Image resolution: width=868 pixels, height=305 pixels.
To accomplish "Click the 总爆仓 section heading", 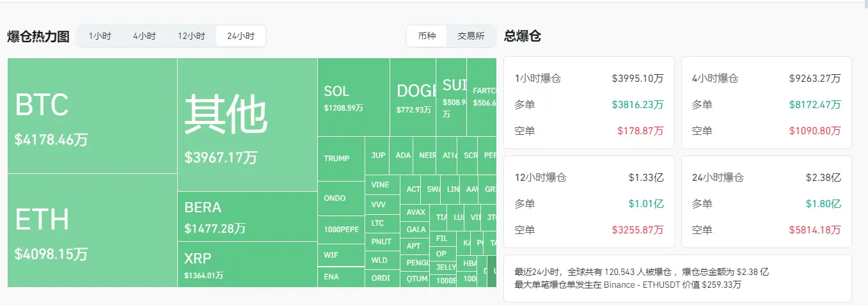I will (523, 36).
